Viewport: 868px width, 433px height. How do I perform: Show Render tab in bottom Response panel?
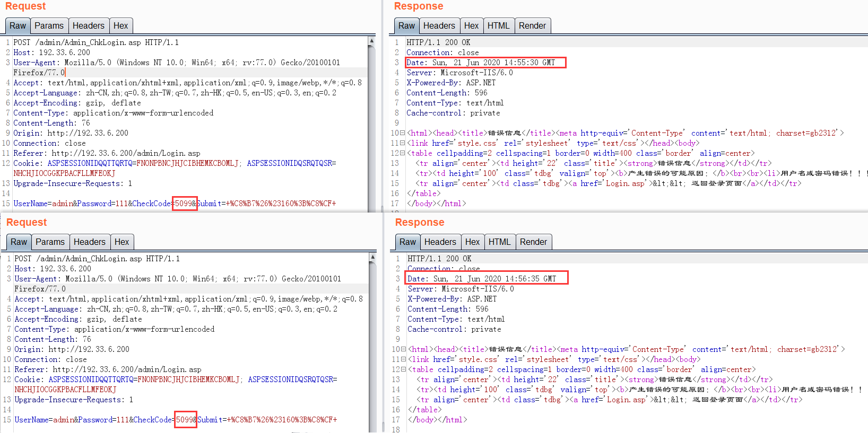pyautogui.click(x=533, y=242)
